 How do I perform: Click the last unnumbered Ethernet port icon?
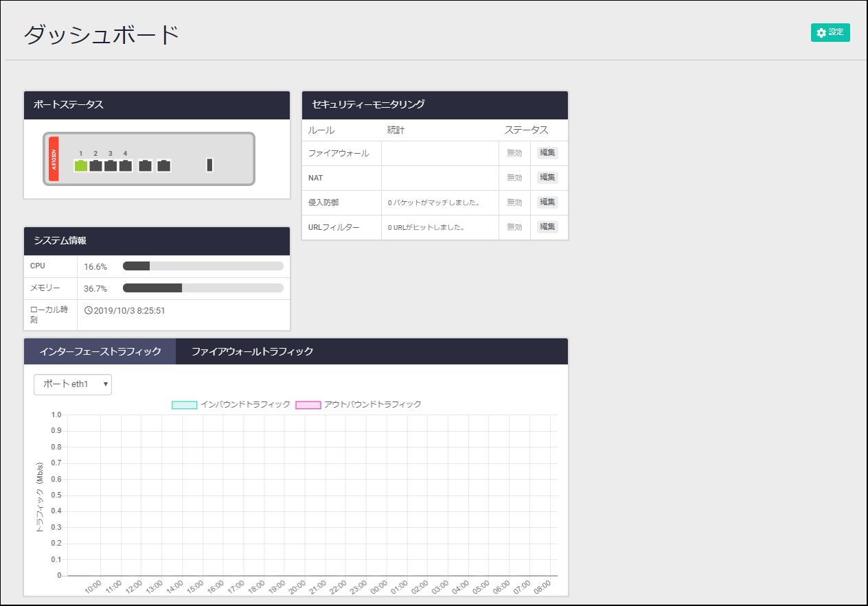(x=163, y=165)
